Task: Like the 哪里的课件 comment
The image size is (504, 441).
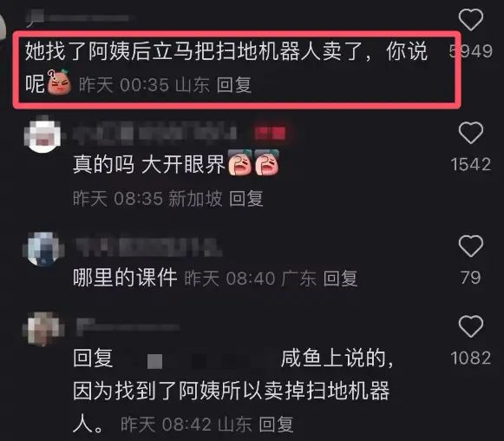Action: coord(470,246)
